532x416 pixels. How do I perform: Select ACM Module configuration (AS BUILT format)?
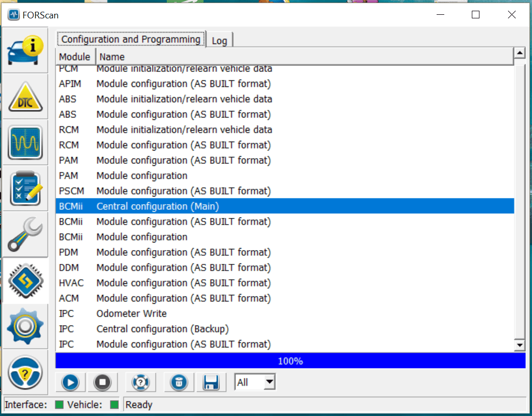point(285,298)
